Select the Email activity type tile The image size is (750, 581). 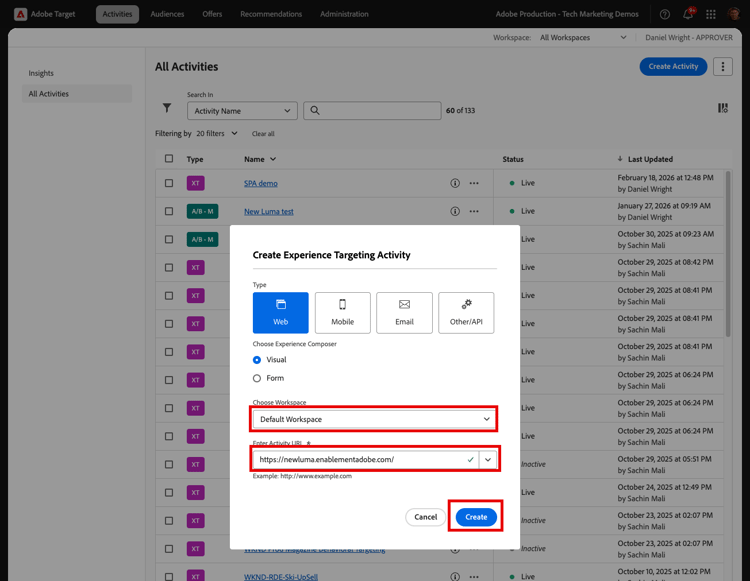pyautogui.click(x=404, y=313)
